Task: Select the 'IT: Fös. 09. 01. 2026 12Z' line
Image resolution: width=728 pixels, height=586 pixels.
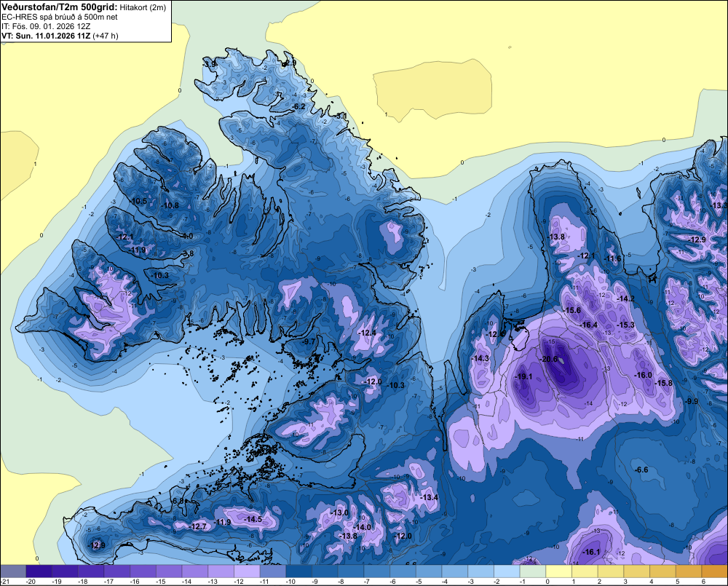Action: [46, 26]
